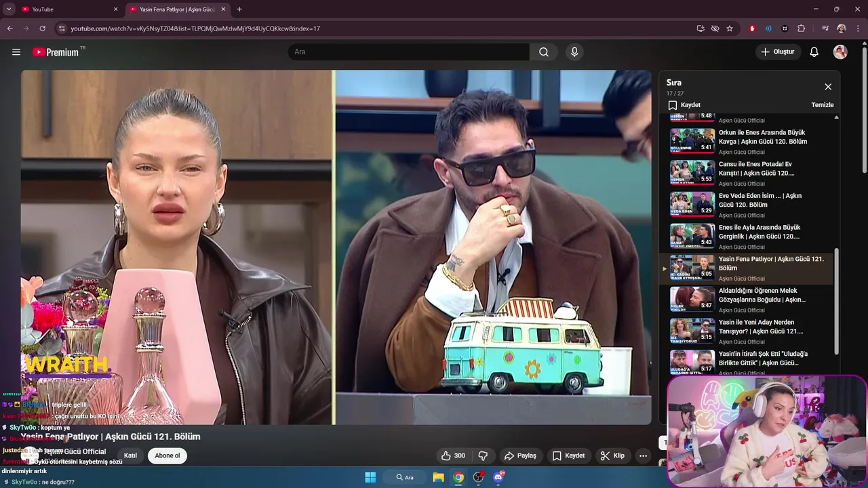Reload the current page

click(x=42, y=28)
